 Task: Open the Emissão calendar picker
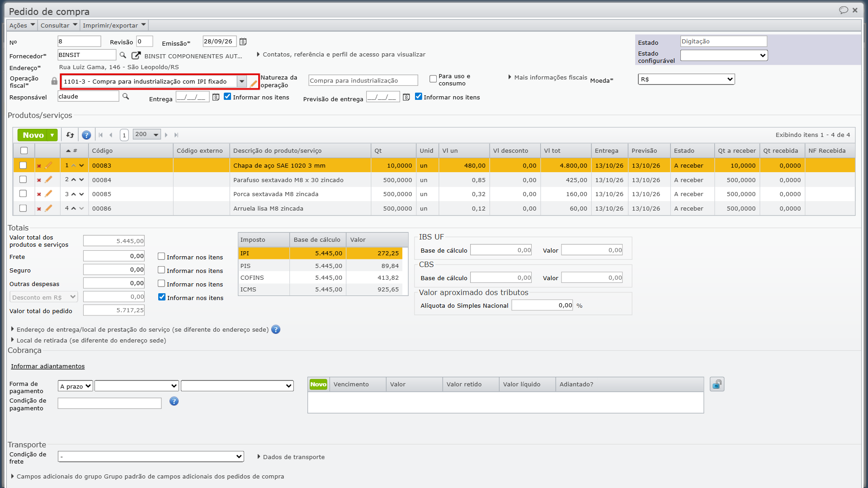[x=243, y=42]
